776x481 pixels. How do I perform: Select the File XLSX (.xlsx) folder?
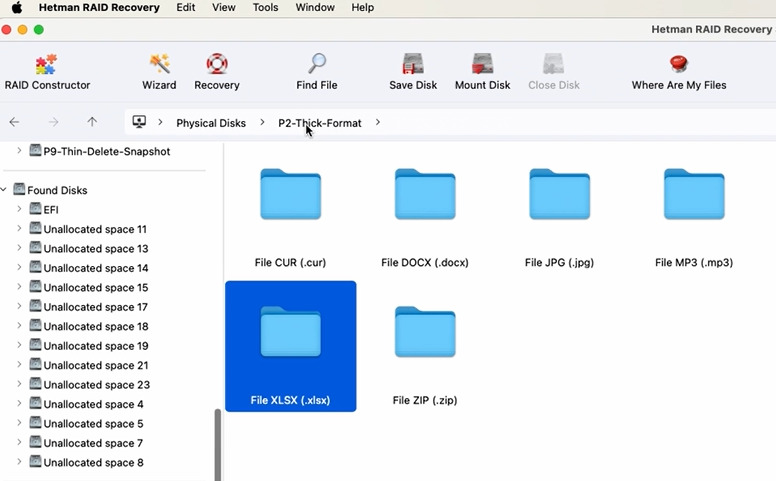click(291, 346)
